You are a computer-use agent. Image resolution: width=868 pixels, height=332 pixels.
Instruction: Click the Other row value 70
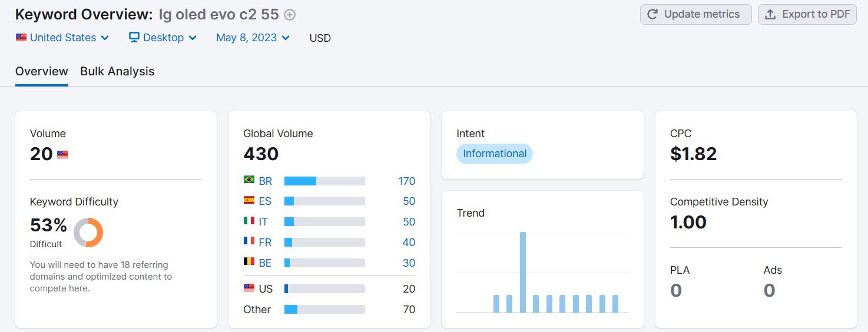point(409,310)
